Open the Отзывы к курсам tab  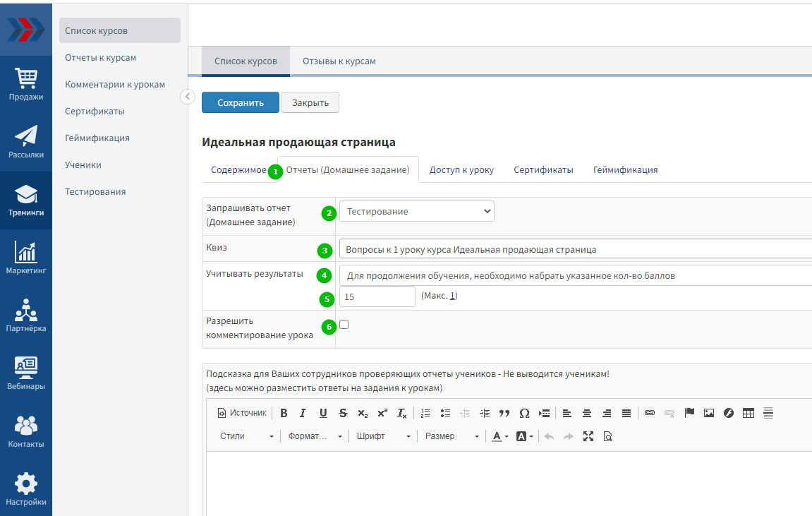(339, 61)
